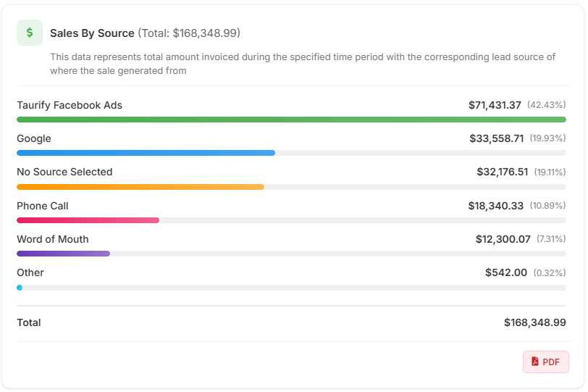Click the Sales By Source heading
The height and width of the screenshot is (392, 588).
coord(92,33)
